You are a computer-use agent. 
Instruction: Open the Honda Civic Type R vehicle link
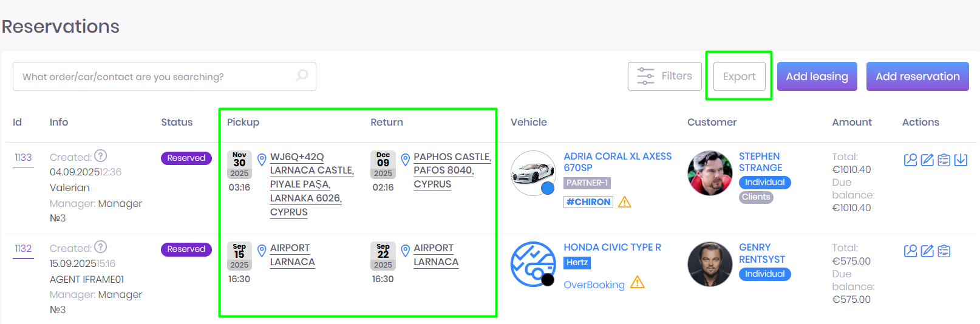tap(612, 248)
